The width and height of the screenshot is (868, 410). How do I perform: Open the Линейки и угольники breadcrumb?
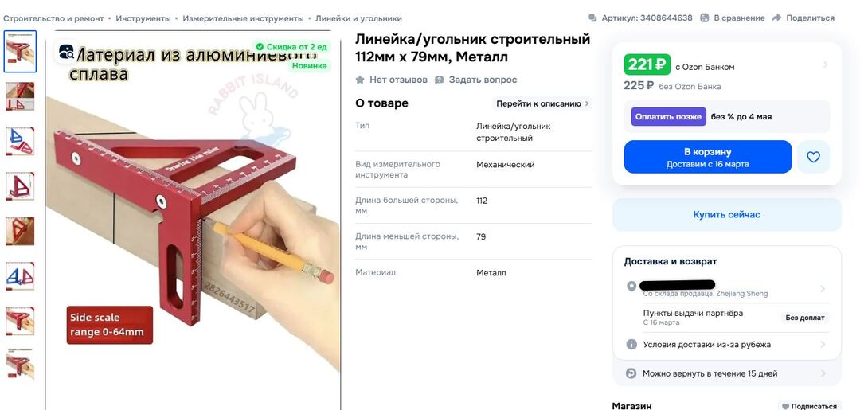coord(358,18)
